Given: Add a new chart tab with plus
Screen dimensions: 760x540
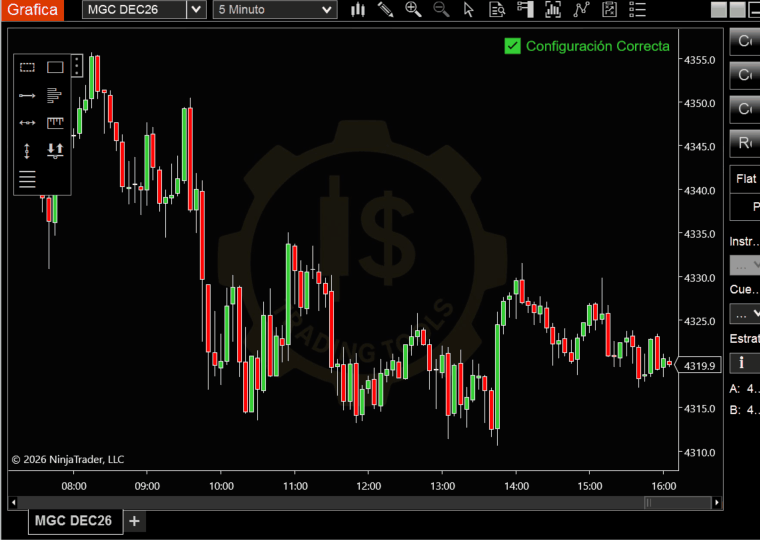Looking at the screenshot, I should [134, 522].
